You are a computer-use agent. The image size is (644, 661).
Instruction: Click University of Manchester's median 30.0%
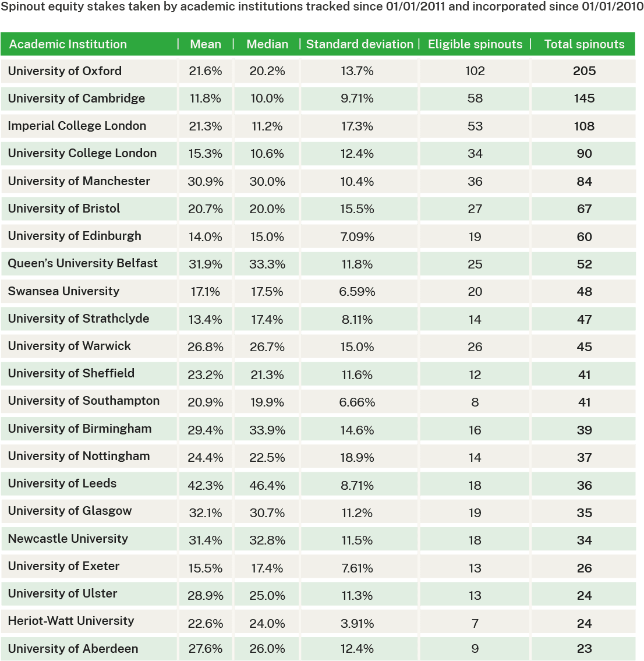(x=267, y=181)
